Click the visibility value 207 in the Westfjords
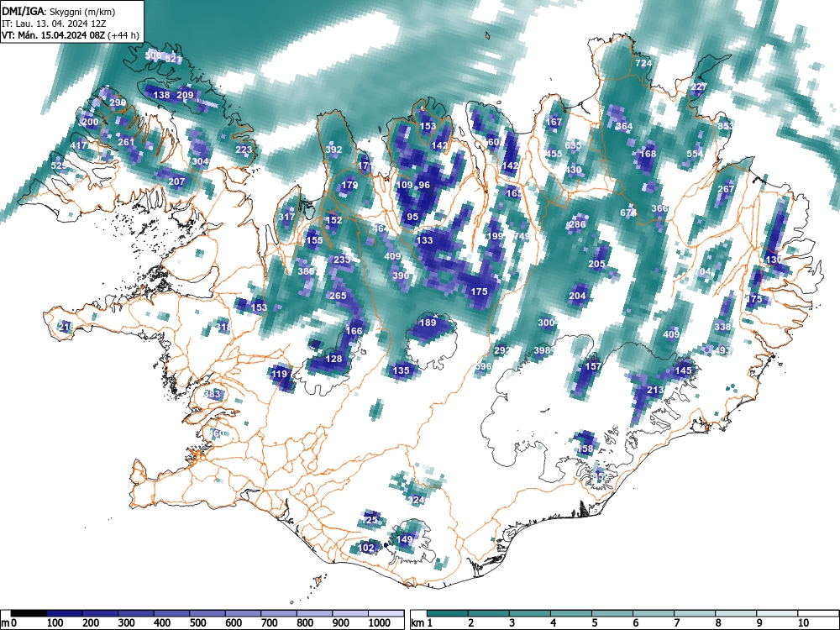The image size is (840, 630). coord(176,181)
